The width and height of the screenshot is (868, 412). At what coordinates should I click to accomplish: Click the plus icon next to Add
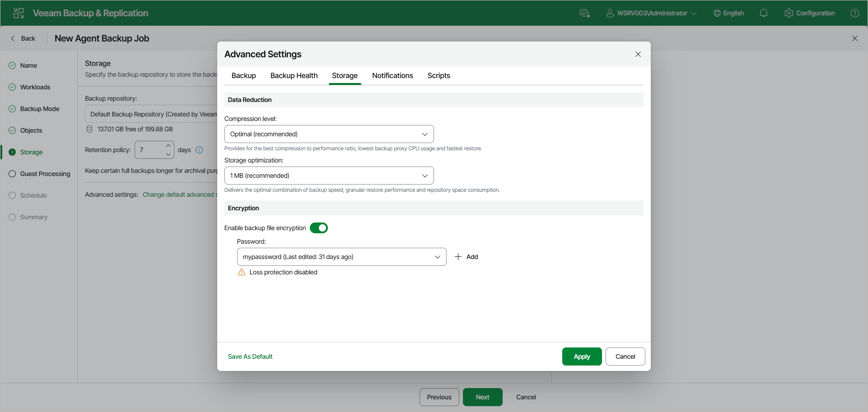458,257
